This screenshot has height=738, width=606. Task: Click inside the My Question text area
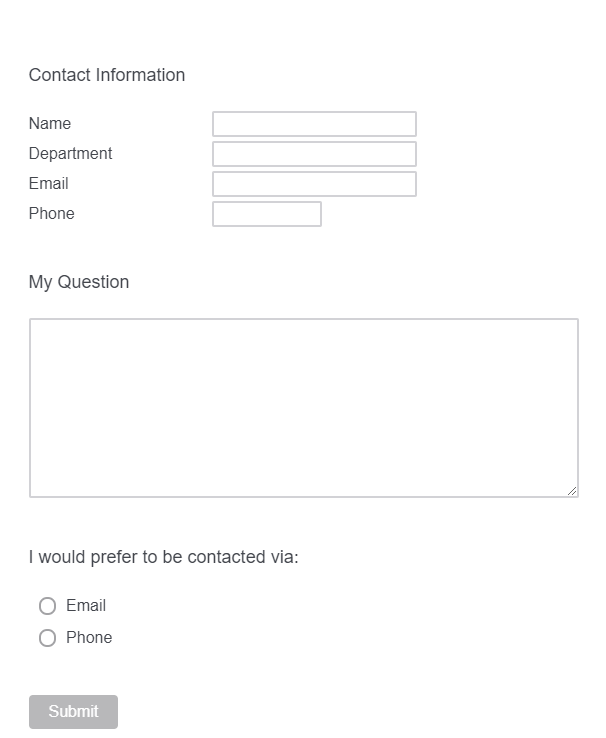(303, 407)
